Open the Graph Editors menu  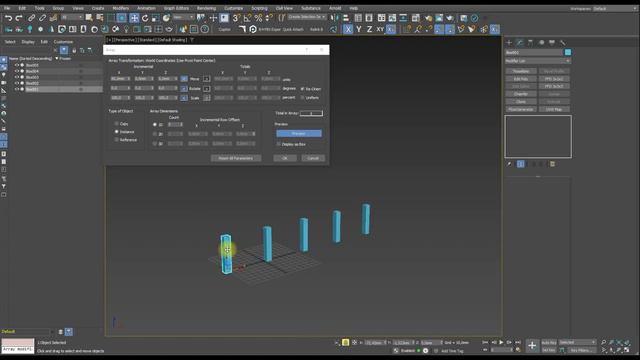coord(176,8)
